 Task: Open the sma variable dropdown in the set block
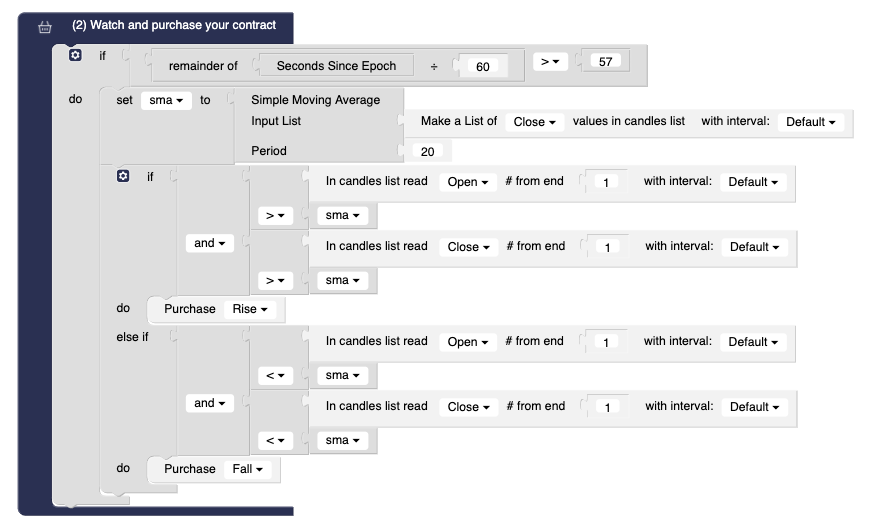(166, 100)
